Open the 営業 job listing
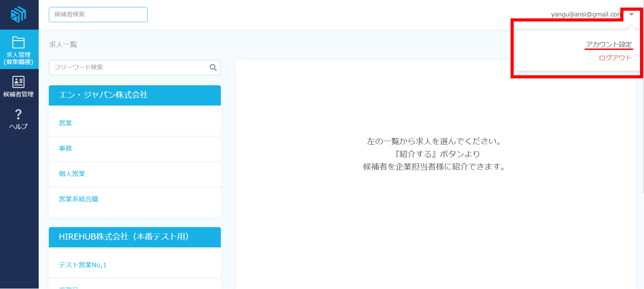 pos(65,123)
